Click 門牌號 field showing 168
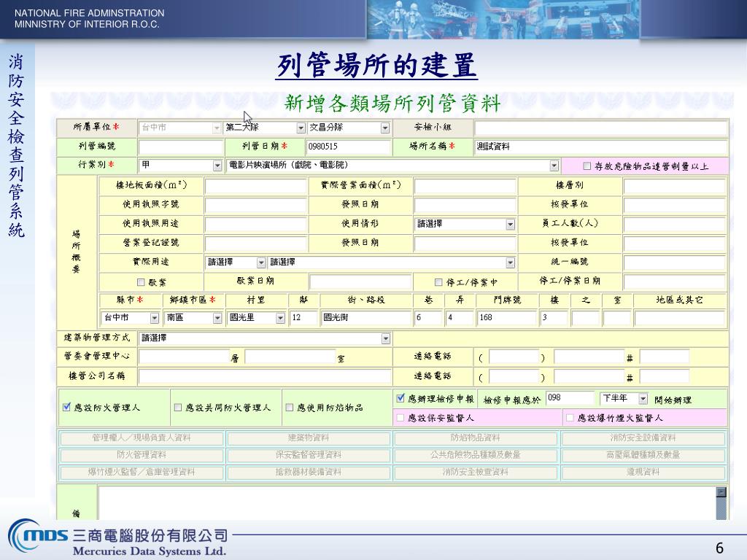747x560 pixels. [x=506, y=318]
